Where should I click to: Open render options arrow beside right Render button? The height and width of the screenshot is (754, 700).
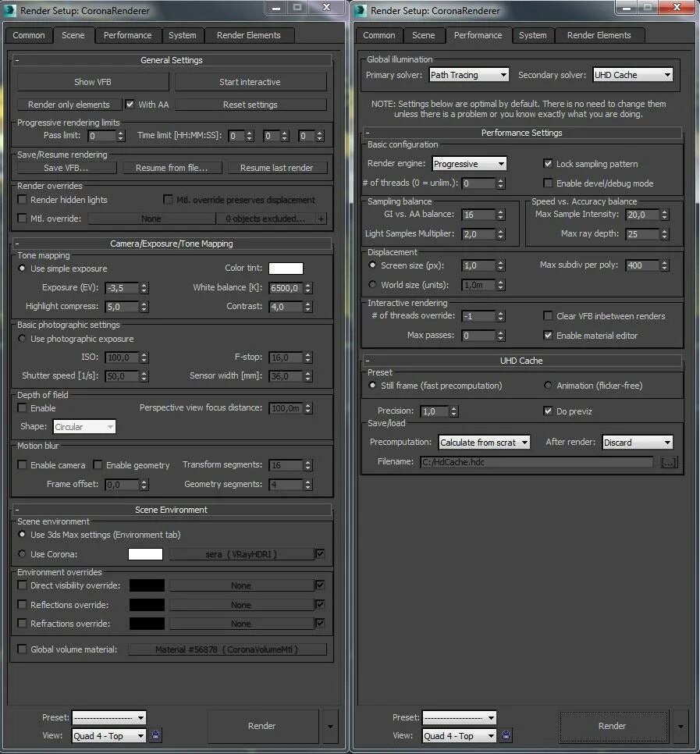point(680,726)
